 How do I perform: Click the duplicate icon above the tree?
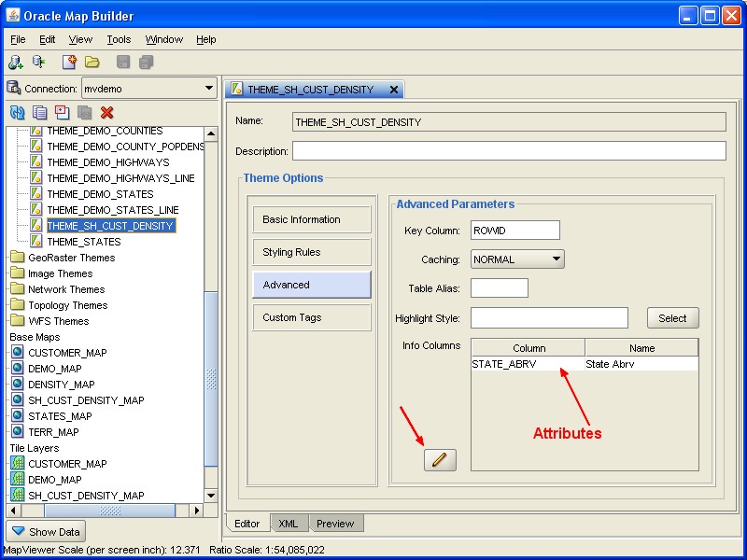point(39,112)
